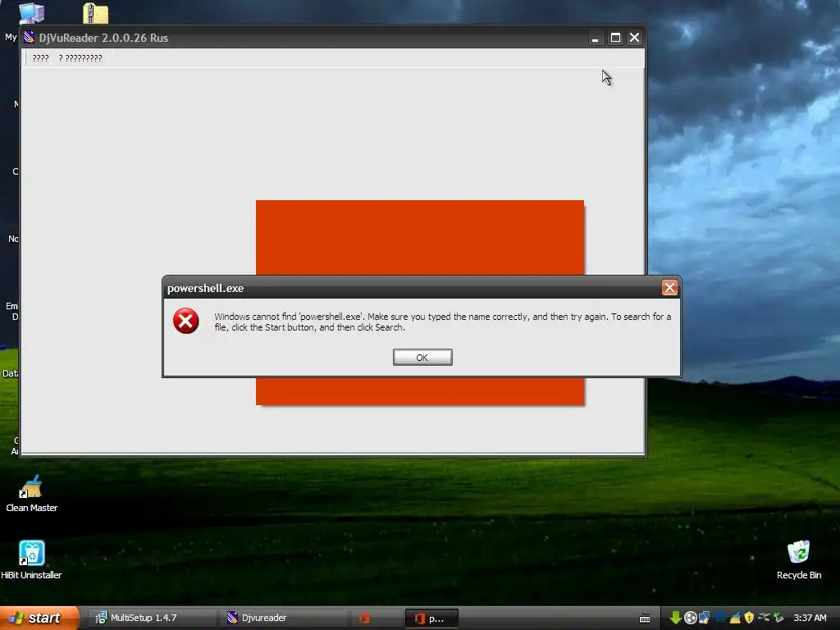The height and width of the screenshot is (630, 840).
Task: Click the red error icon in the dialog
Action: coord(186,321)
